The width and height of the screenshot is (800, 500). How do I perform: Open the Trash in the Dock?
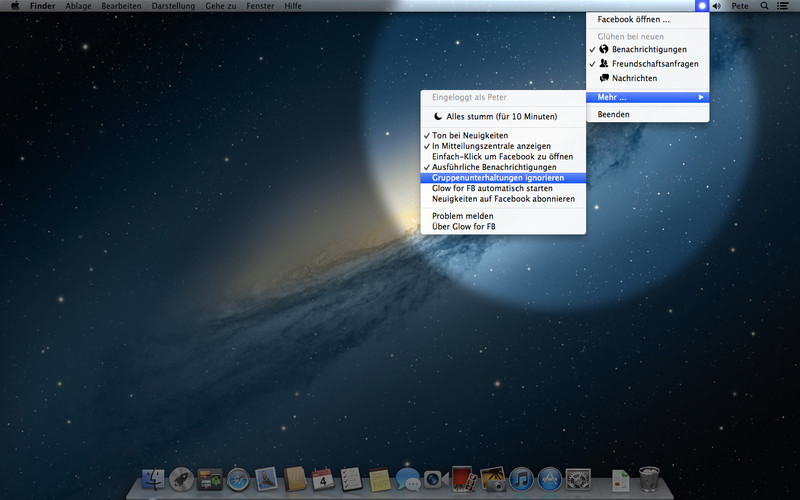(x=649, y=480)
